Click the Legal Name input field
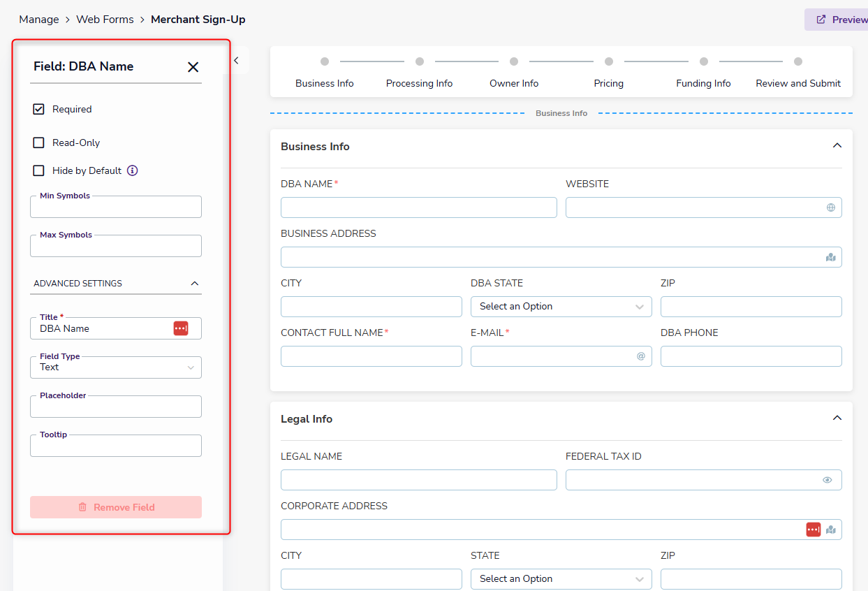This screenshot has width=868, height=591. (x=419, y=480)
